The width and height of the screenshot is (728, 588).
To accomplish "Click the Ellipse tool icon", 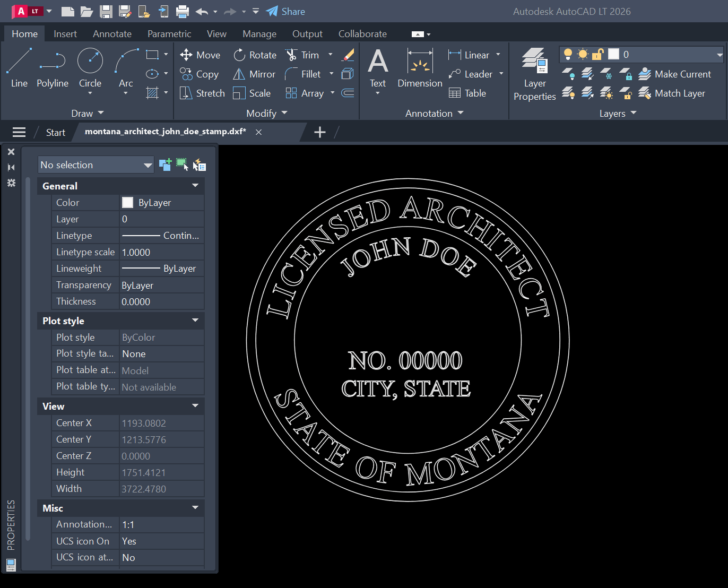I will pyautogui.click(x=152, y=74).
